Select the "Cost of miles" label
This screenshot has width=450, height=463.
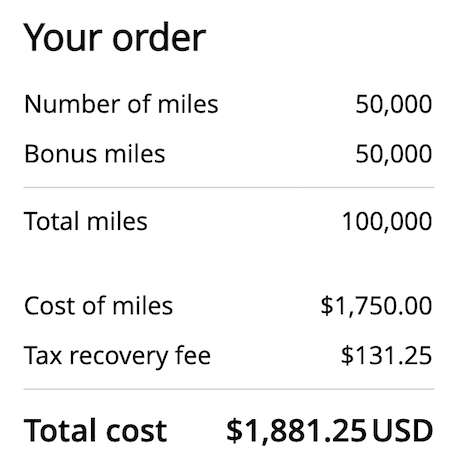coord(98,306)
